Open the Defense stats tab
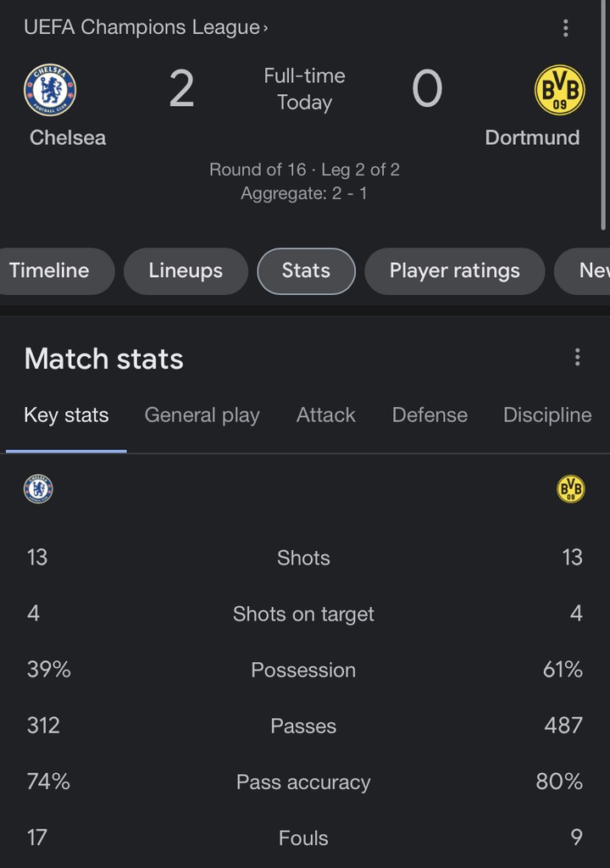Viewport: 610px width, 868px height. pyautogui.click(x=430, y=415)
